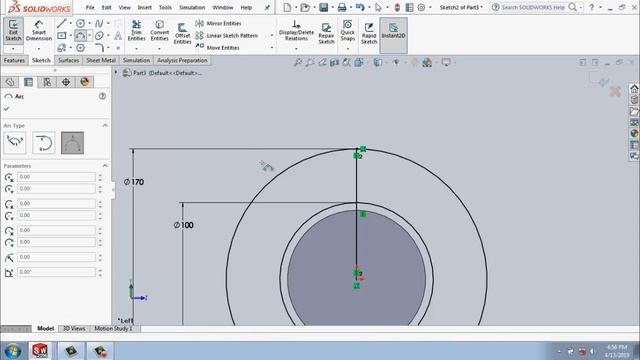Pick the Line sketch tool

click(x=62, y=24)
